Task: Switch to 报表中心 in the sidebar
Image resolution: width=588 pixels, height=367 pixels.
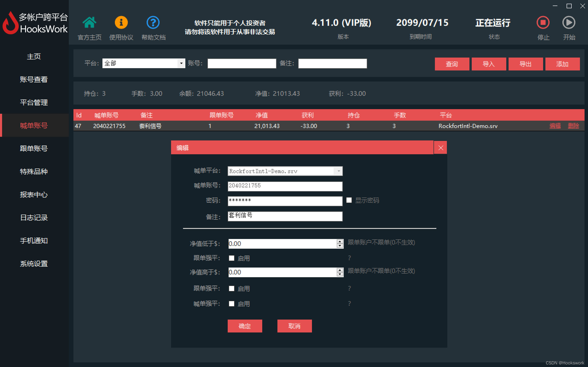Action: [34, 195]
